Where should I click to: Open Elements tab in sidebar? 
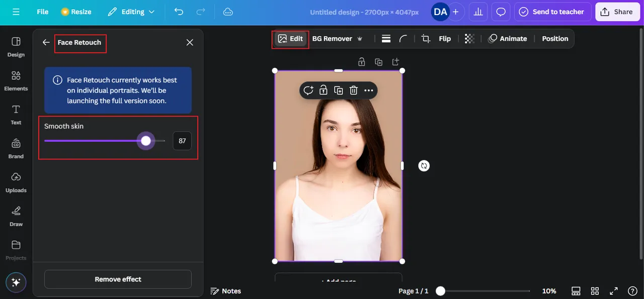click(x=16, y=80)
